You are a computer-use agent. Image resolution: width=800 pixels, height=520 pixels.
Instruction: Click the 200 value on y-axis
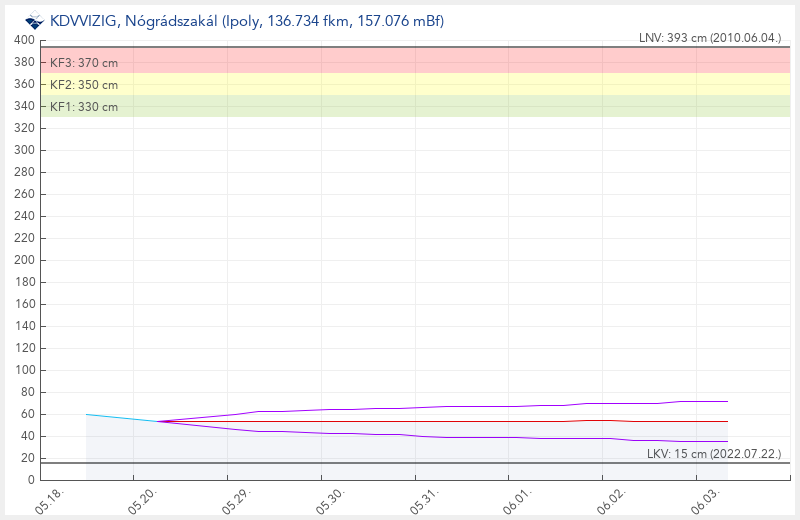point(24,260)
